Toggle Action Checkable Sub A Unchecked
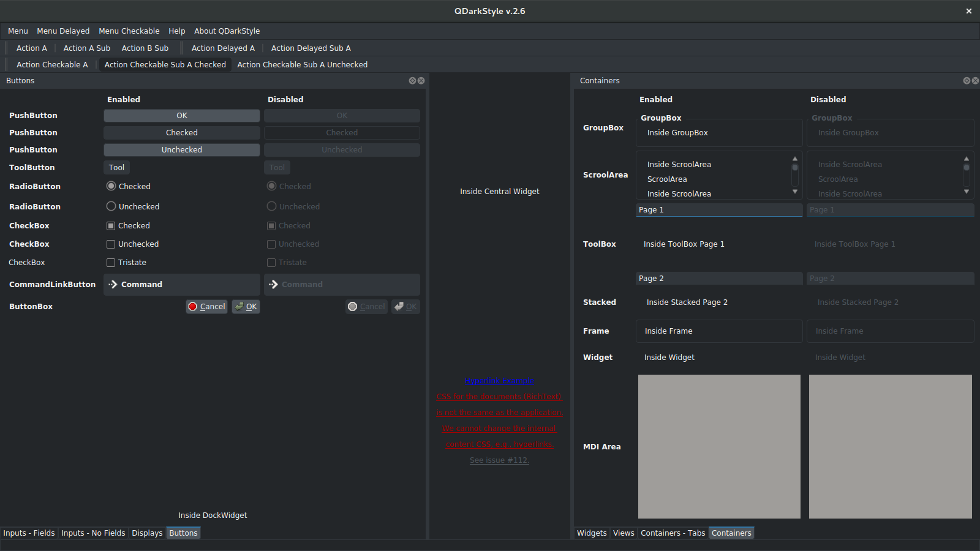This screenshot has height=551, width=980. pyautogui.click(x=303, y=65)
